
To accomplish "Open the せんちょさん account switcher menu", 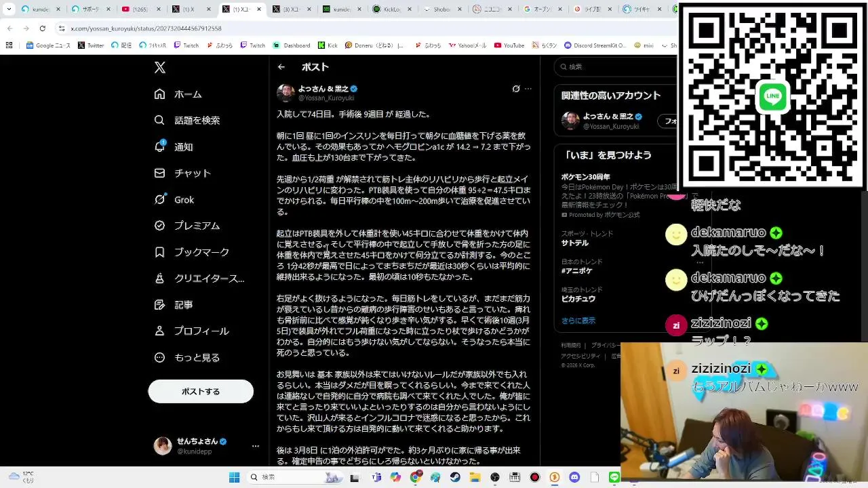I will (207, 445).
